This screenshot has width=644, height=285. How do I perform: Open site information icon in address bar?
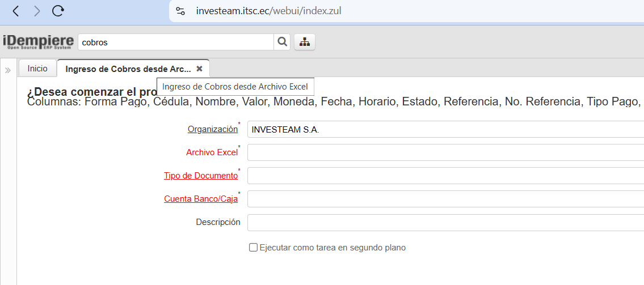[x=180, y=11]
